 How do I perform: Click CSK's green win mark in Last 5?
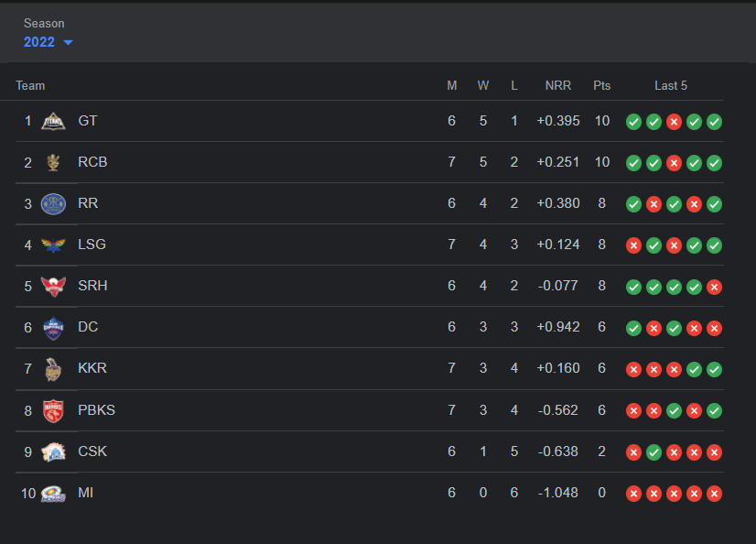point(653,452)
